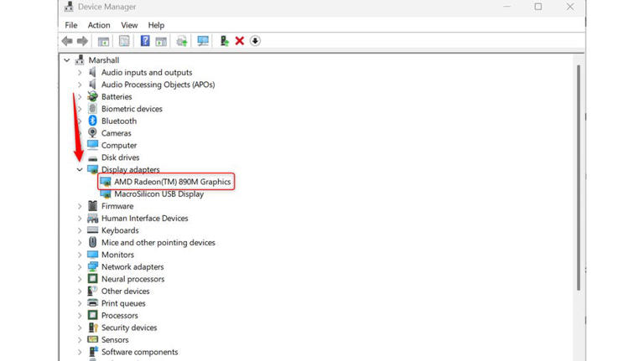Viewport: 644px width, 361px height.
Task: Click the Scan for hardware changes monitor icon
Action: click(203, 41)
